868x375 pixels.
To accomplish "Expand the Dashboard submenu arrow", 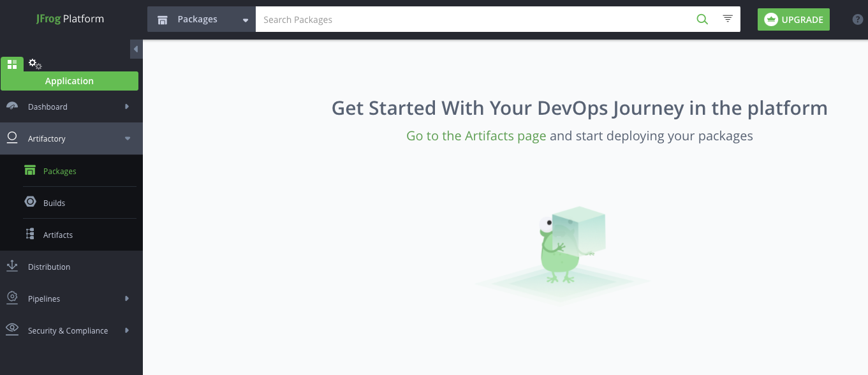I will tap(127, 107).
